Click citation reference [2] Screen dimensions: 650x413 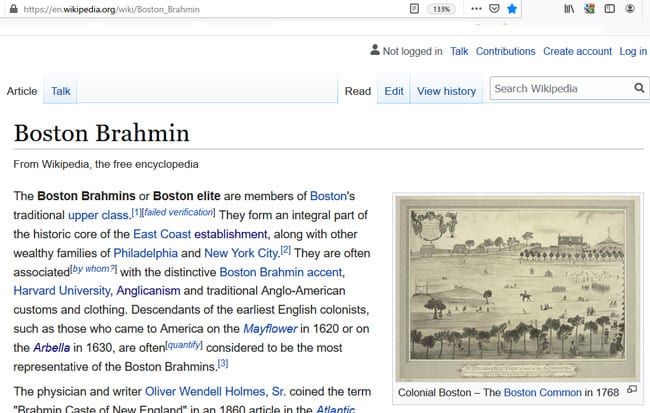286,250
